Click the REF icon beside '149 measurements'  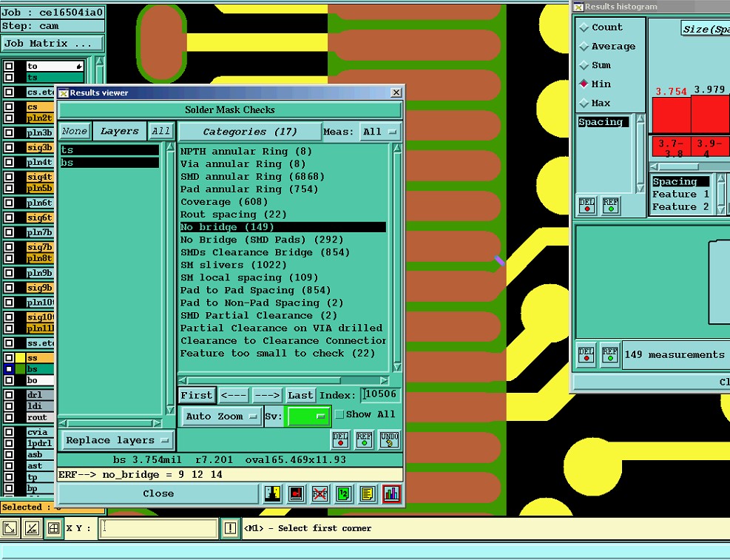tap(610, 354)
